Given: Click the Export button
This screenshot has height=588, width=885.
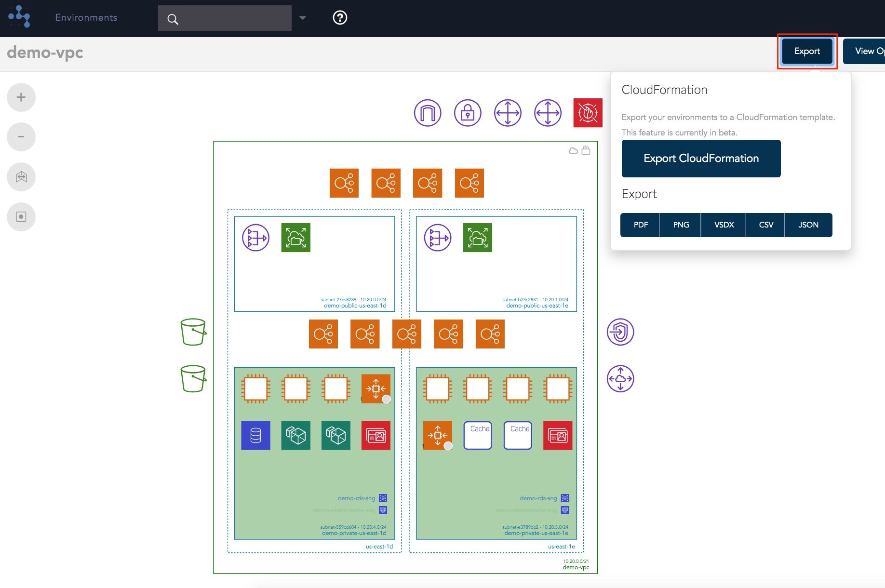Looking at the screenshot, I should [807, 51].
